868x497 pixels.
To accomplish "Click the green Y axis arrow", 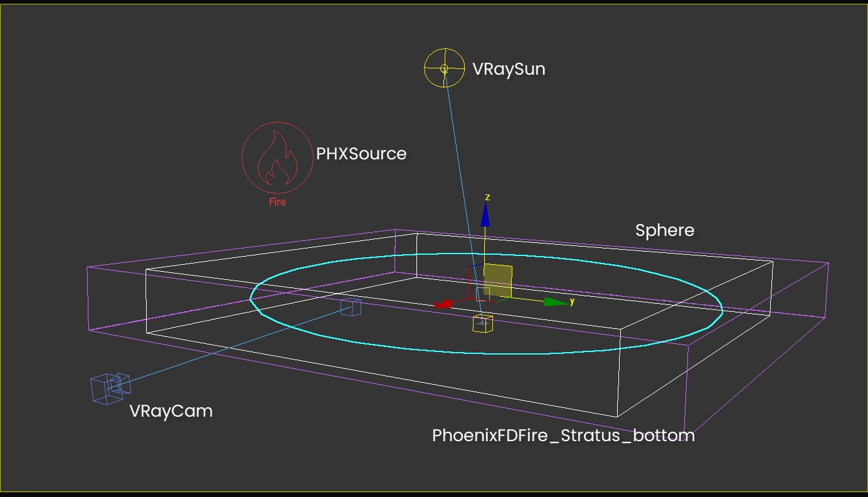I will coord(556,302).
